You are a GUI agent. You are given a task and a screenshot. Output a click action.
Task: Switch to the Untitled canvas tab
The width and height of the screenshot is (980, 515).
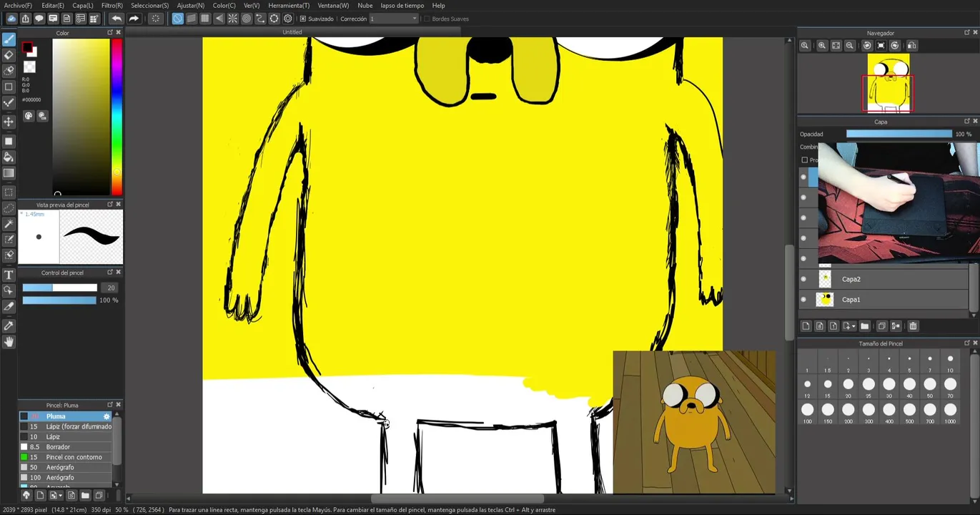point(292,32)
